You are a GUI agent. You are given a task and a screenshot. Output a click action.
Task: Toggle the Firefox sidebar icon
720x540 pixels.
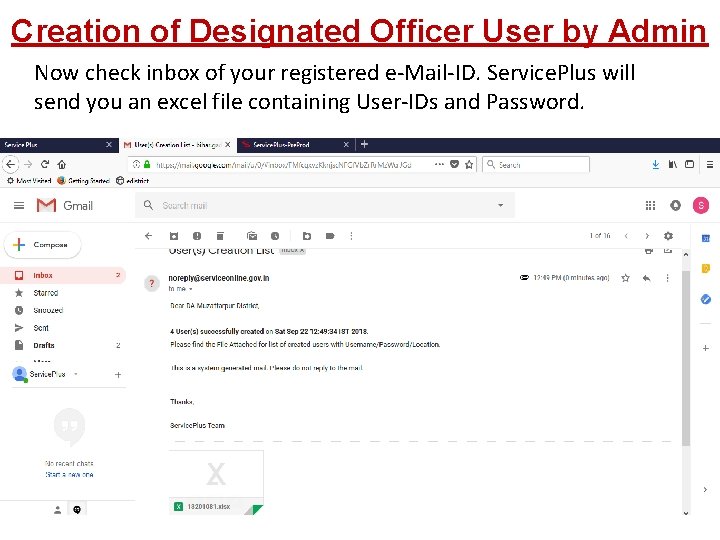pyautogui.click(x=689, y=164)
